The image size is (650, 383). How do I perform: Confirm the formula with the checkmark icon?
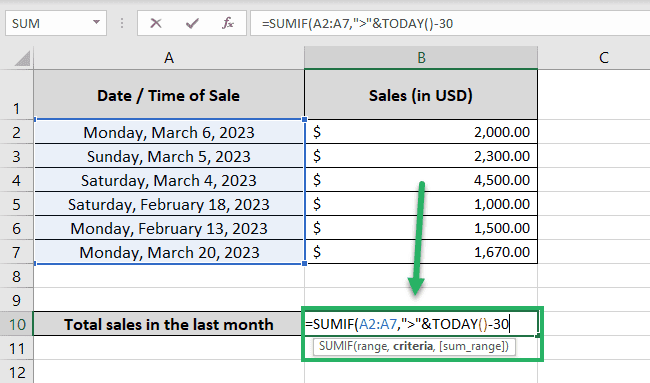click(192, 23)
